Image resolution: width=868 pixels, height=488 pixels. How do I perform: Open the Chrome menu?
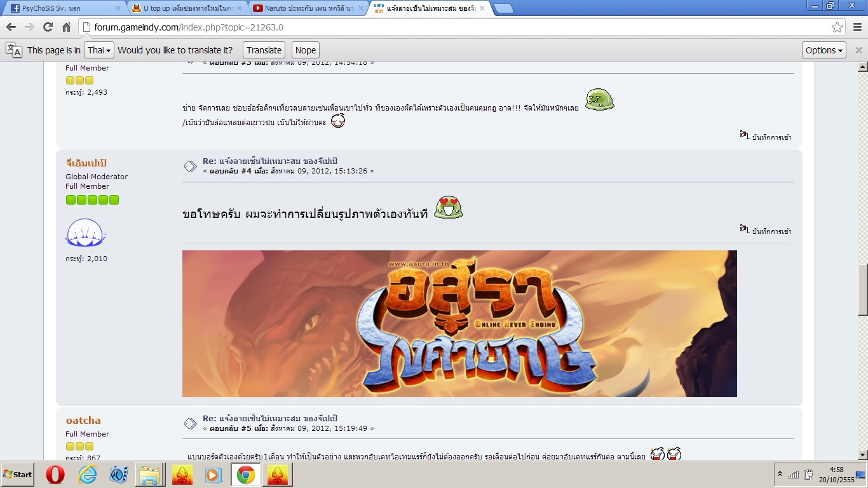857,27
